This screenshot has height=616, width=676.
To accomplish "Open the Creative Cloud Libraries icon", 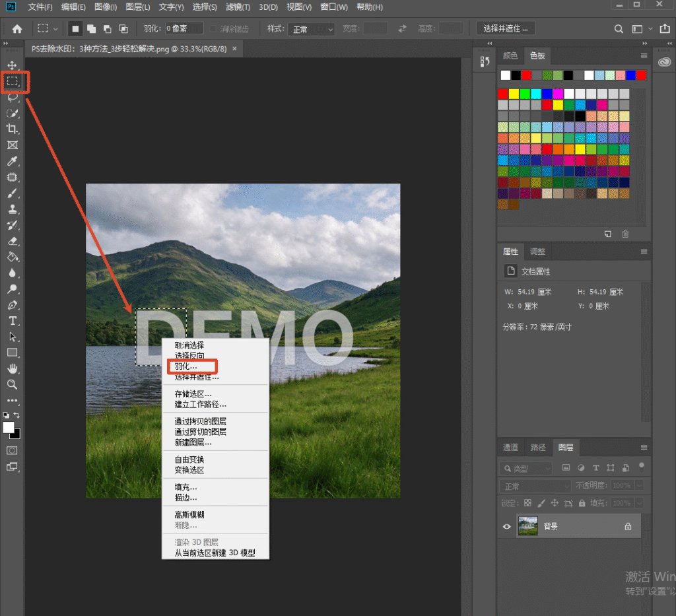I will [664, 61].
